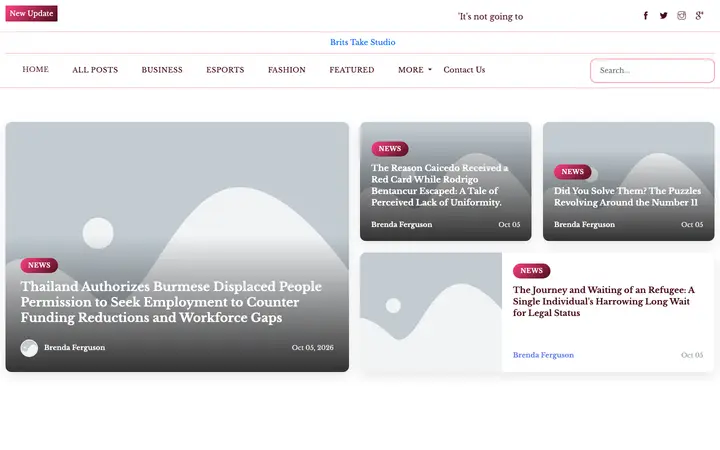Open the ALL POSTS menu item

(95, 70)
